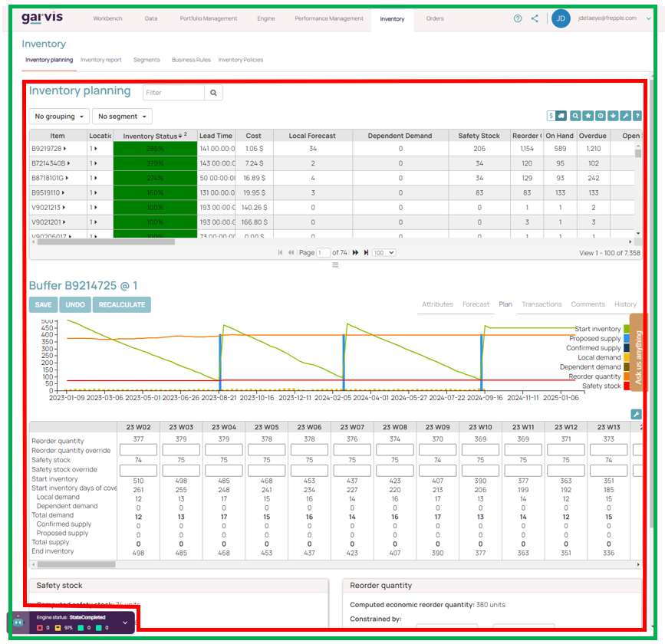Viewport: 665px width, 644px height.
Task: Switch to the Forecast tab
Action: point(476,304)
